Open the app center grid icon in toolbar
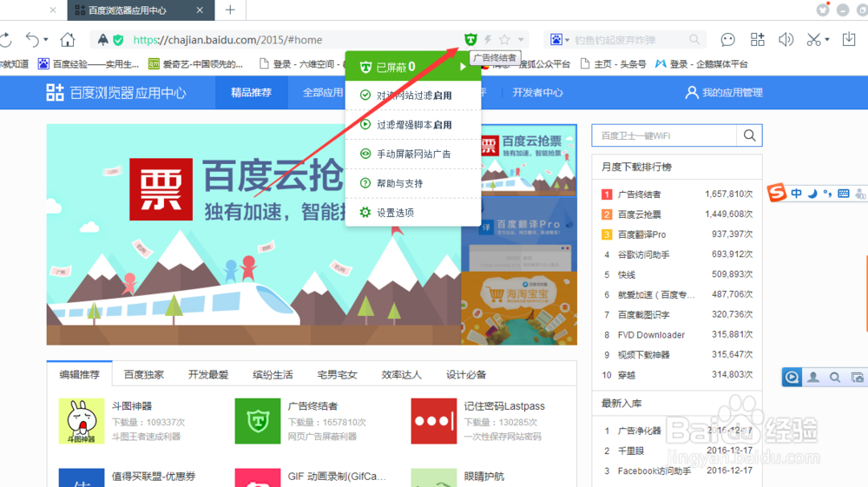 tap(757, 39)
